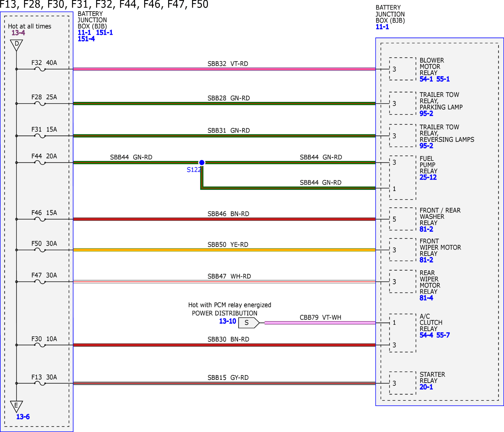Click the S arrow connector symbol

click(x=249, y=323)
